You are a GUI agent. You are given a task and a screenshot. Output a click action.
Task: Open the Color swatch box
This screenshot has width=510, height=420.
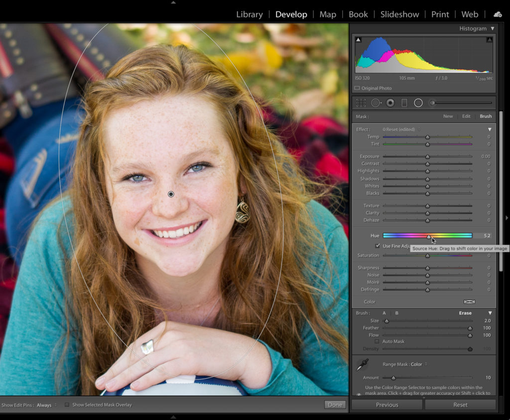(x=469, y=302)
